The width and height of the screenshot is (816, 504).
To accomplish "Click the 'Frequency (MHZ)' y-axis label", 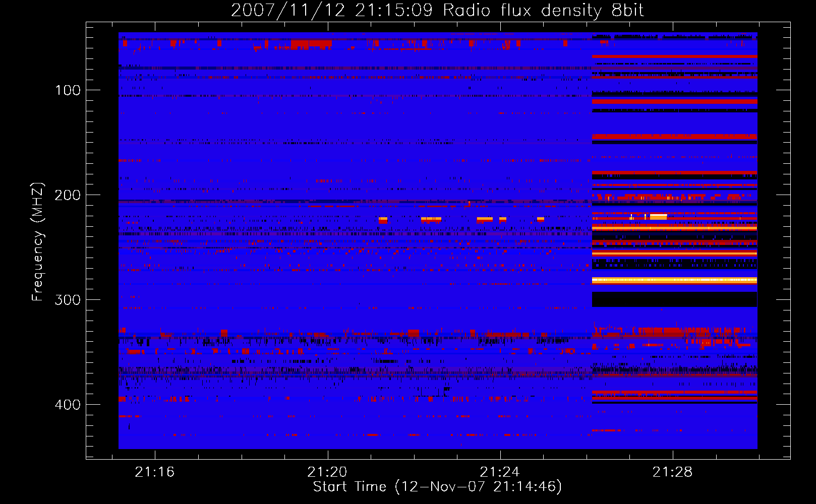I will [x=38, y=242].
